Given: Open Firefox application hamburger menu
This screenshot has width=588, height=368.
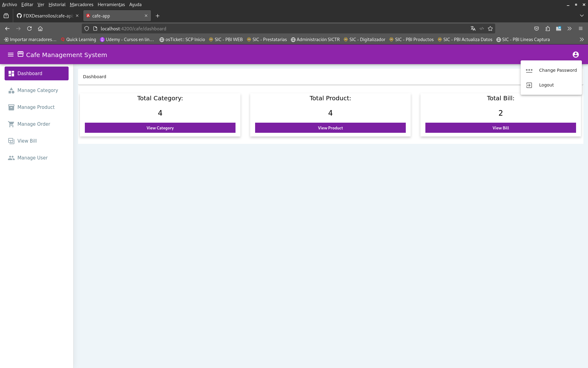Looking at the screenshot, I should (x=581, y=29).
